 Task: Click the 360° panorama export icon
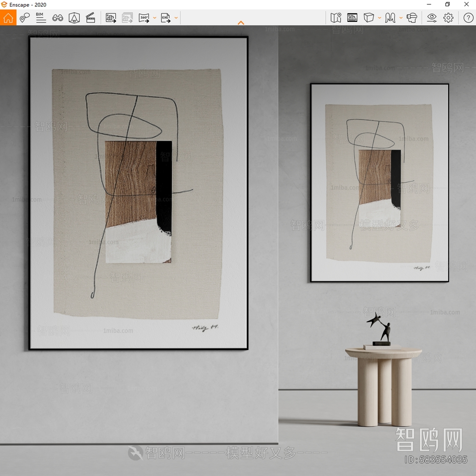coord(144,18)
